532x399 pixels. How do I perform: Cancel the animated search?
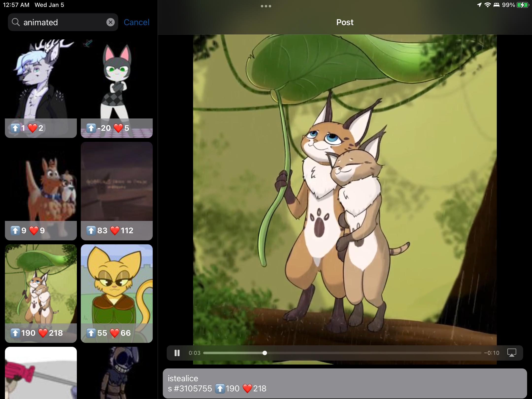click(136, 22)
